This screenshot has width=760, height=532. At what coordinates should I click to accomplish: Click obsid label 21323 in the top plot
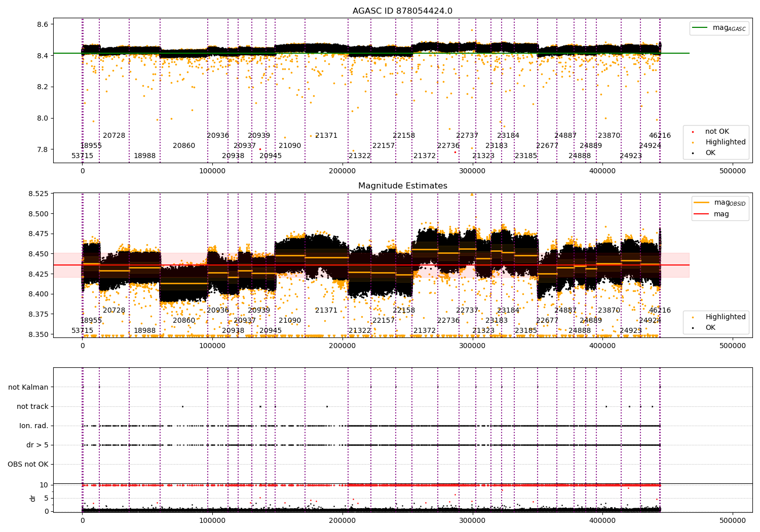tap(483, 156)
